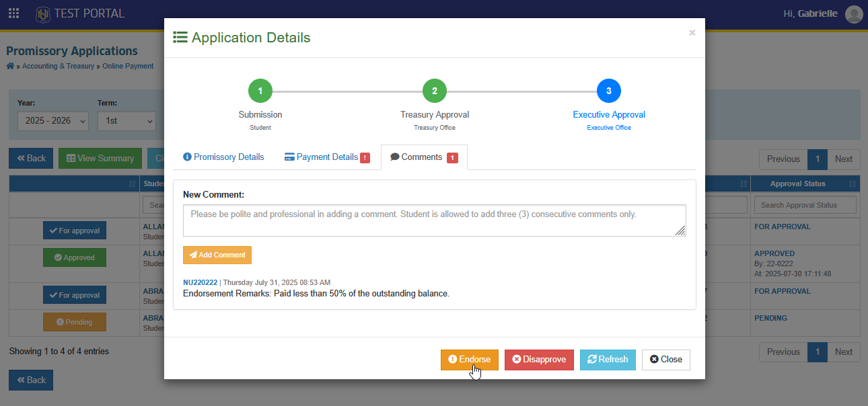
Task: Click the Endorse button
Action: (x=470, y=360)
